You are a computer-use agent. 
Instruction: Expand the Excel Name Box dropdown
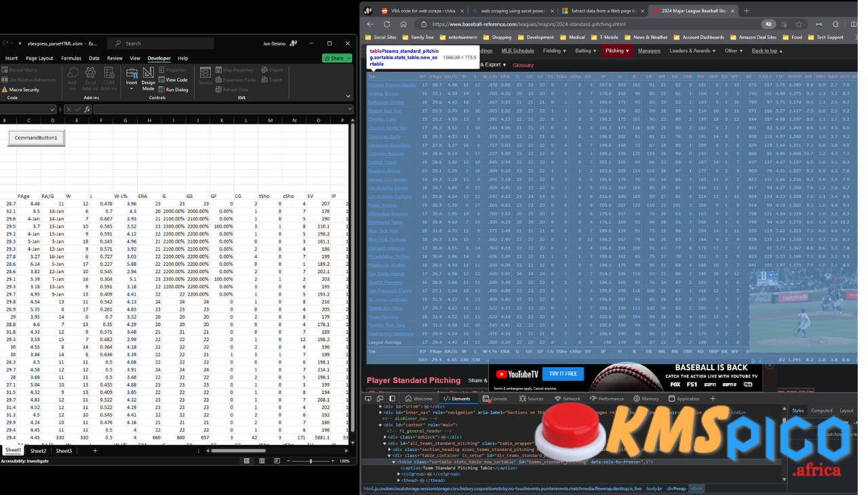[x=52, y=109]
